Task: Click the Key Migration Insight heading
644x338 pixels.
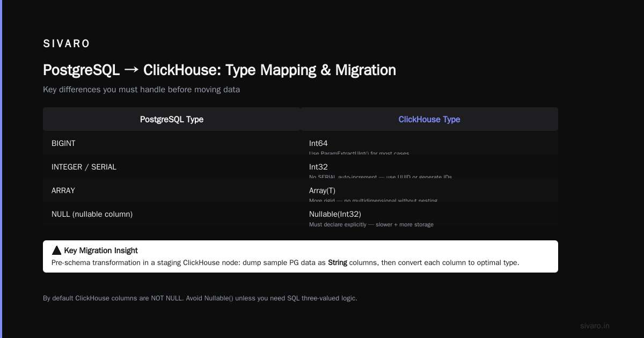Action: click(101, 251)
